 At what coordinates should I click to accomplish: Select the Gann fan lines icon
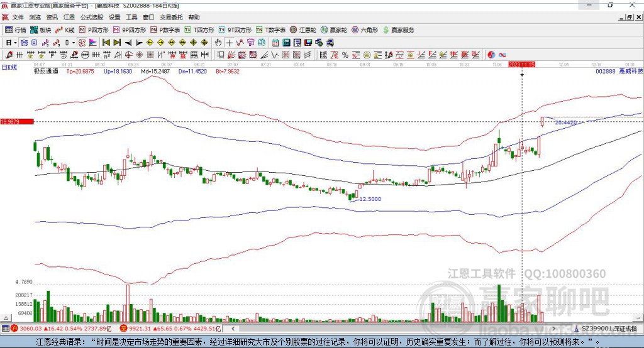coord(231,55)
